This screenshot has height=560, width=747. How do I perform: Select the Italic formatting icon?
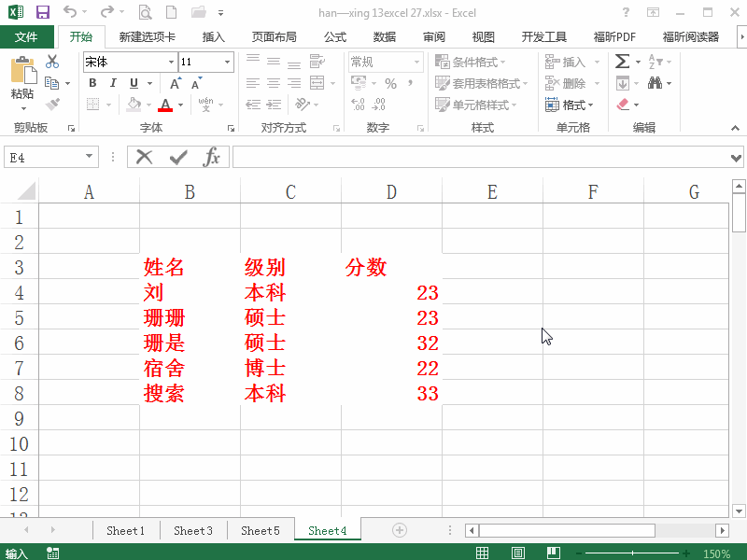[x=112, y=83]
